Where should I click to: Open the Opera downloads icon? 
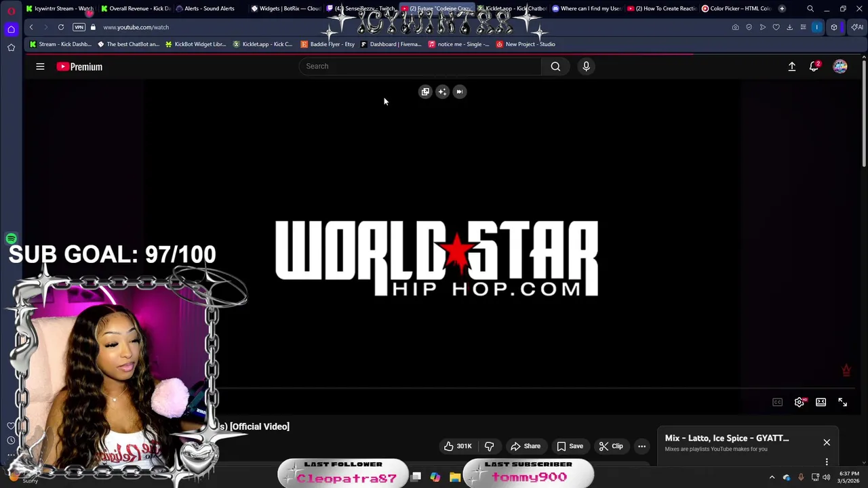789,27
